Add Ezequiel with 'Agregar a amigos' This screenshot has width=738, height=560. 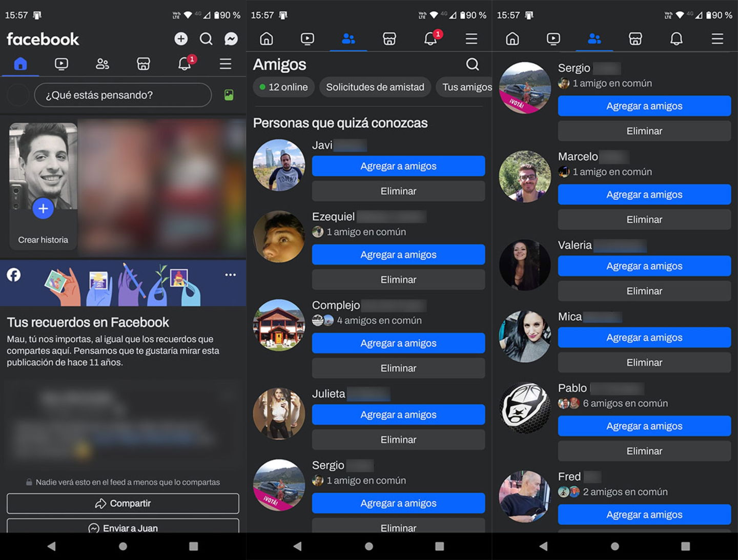398,255
